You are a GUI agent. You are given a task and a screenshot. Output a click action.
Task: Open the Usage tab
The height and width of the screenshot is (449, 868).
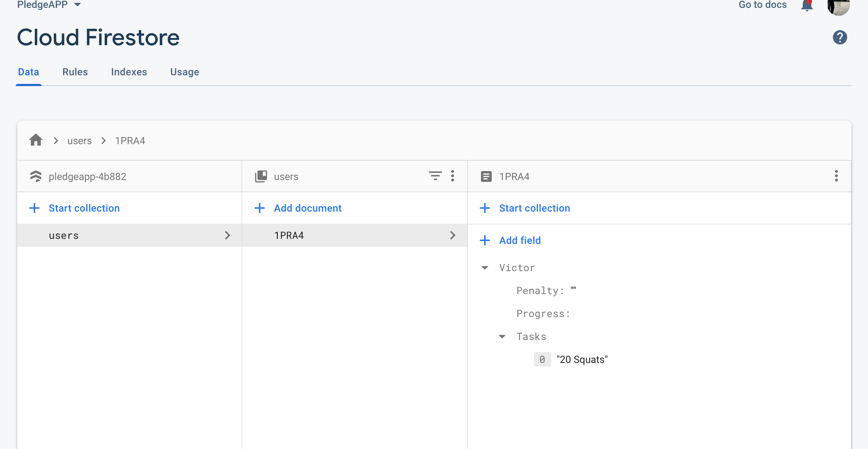pyautogui.click(x=185, y=72)
